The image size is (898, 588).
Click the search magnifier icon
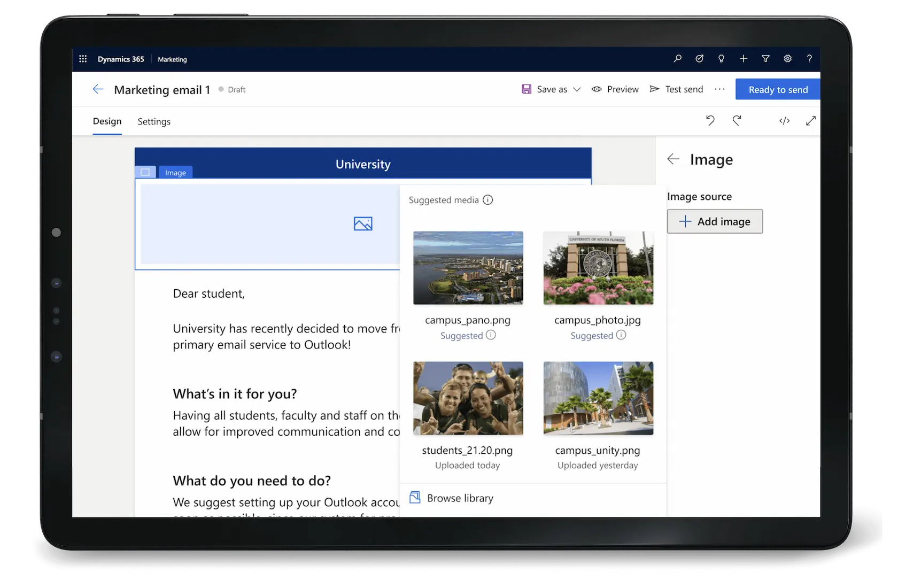tap(677, 59)
